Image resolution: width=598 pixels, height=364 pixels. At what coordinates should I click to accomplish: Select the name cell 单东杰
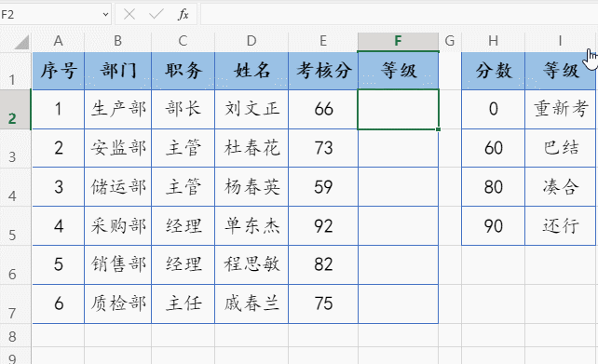[x=251, y=226]
